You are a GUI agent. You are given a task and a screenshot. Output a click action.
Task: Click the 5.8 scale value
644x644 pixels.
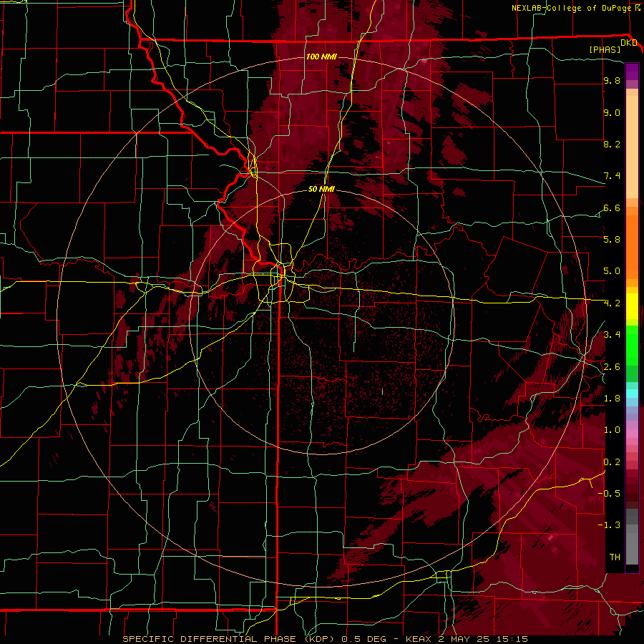pos(612,239)
